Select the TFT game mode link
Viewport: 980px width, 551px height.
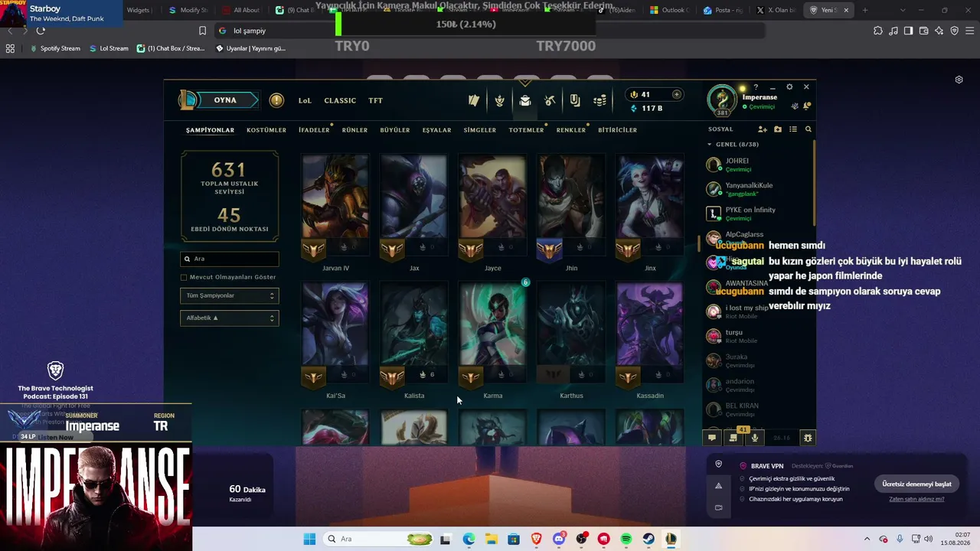[375, 100]
